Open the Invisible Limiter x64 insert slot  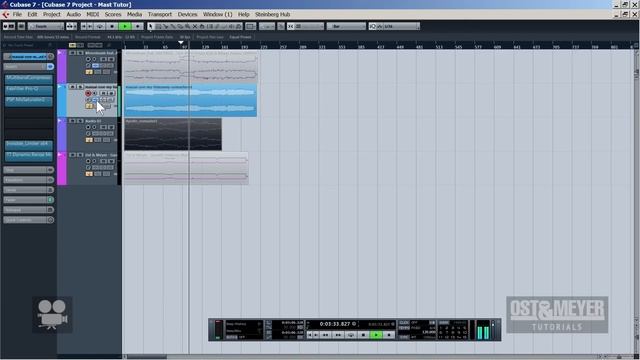pos(29,144)
